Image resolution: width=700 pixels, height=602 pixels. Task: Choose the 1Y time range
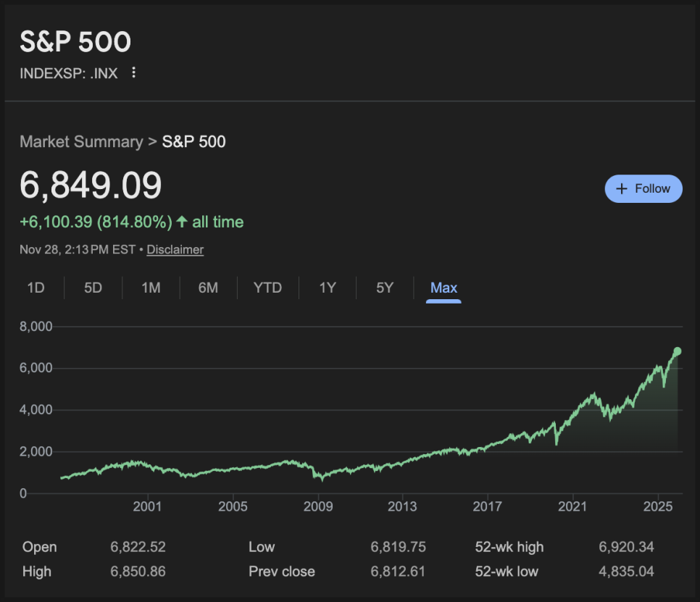tap(328, 288)
